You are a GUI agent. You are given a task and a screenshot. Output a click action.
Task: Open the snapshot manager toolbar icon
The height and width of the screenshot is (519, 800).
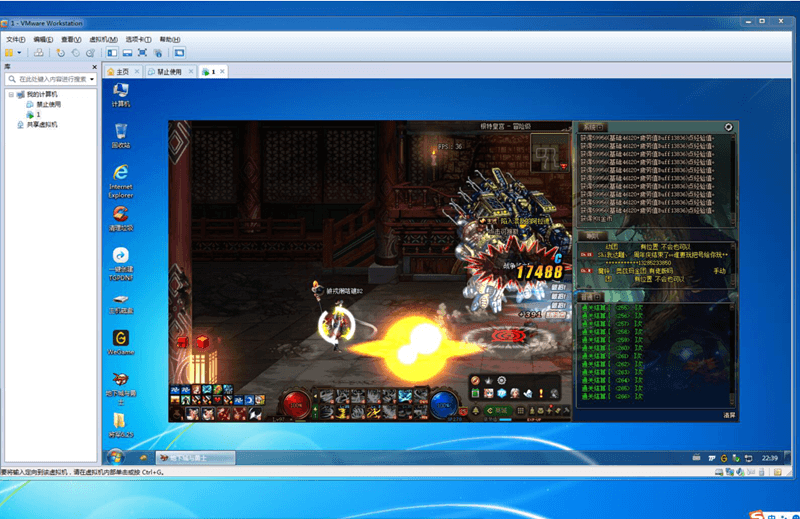click(x=90, y=53)
